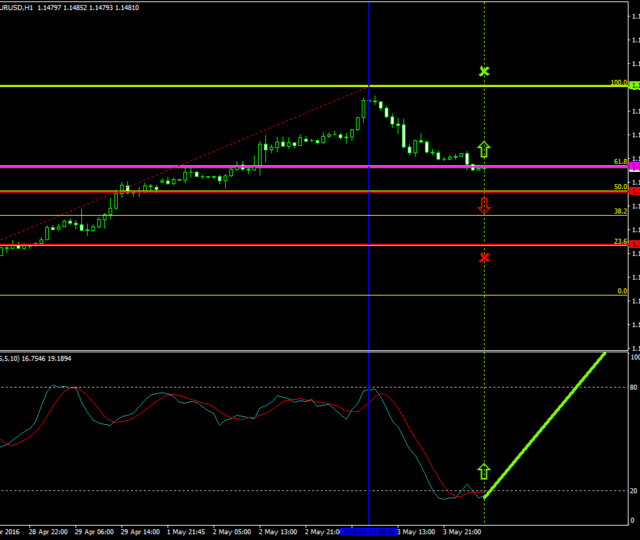Select the green up arrow above price
This screenshot has height=540, width=640.
[485, 150]
